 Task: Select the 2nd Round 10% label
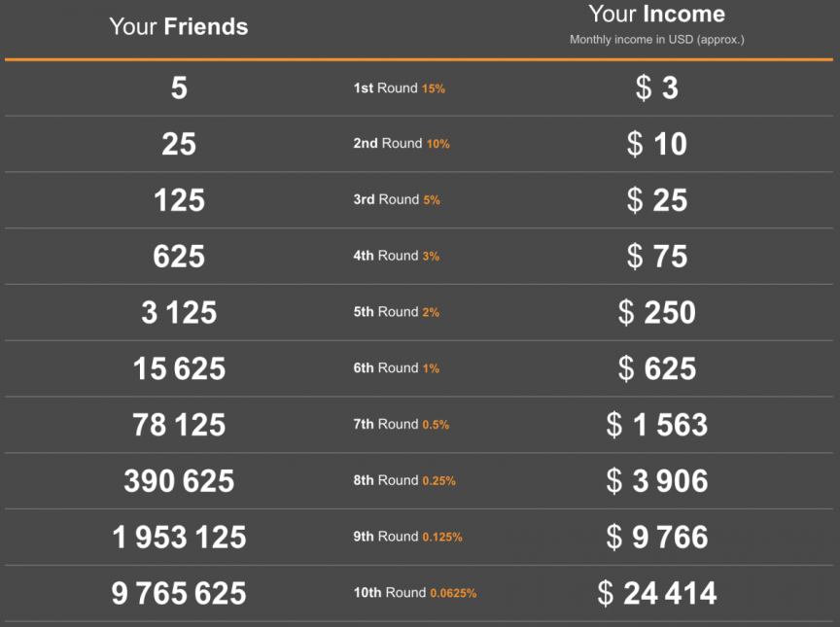click(401, 144)
